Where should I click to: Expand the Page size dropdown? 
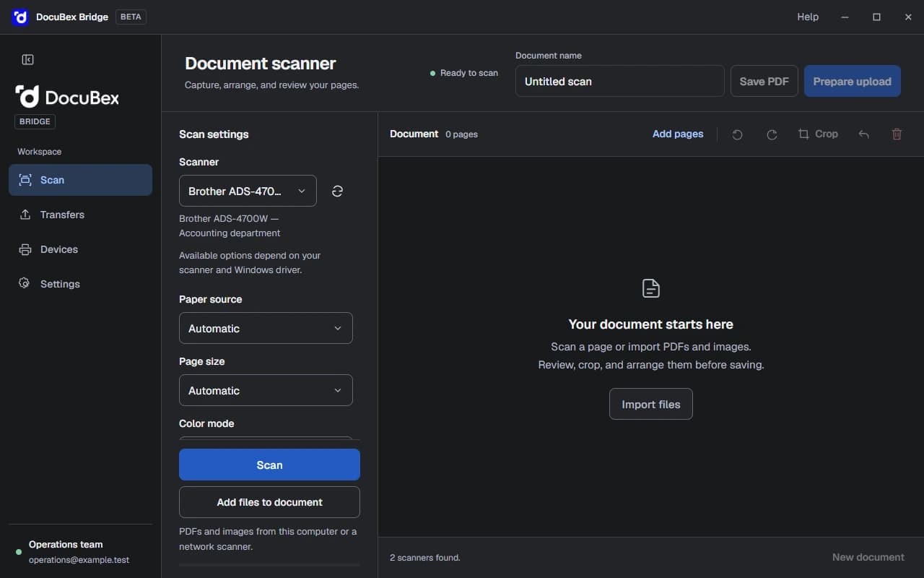pos(266,390)
